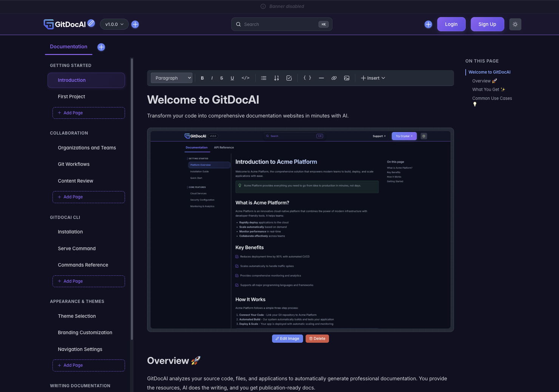This screenshot has height=392, width=559.
Task: Insert an image via toolbar icon
Action: click(347, 78)
